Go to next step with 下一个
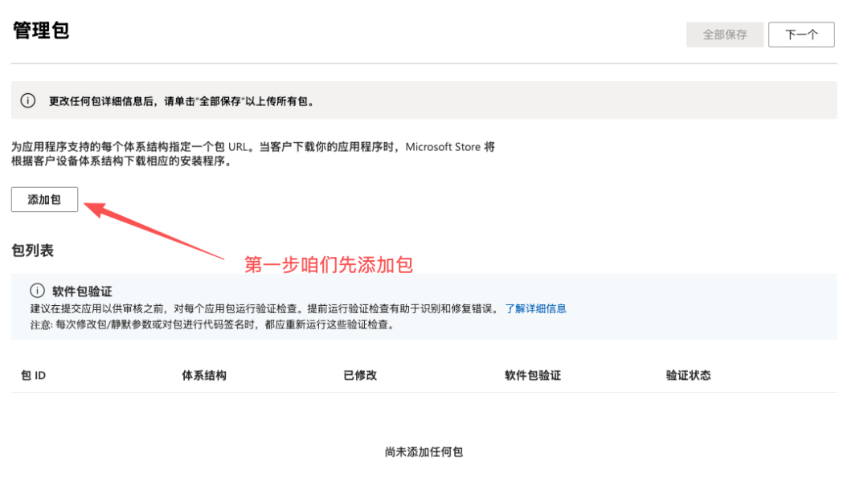 tap(801, 35)
